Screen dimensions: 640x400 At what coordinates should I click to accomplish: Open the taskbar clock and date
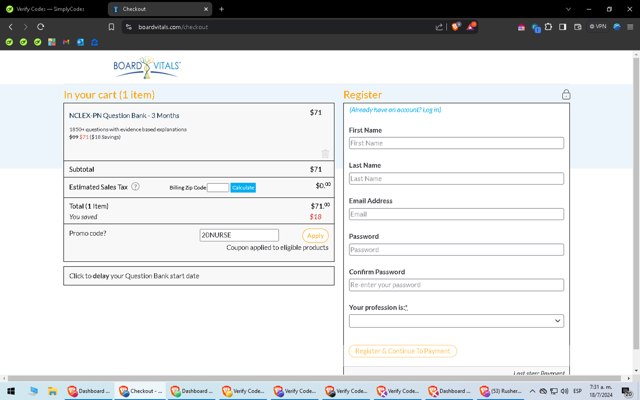pos(600,391)
